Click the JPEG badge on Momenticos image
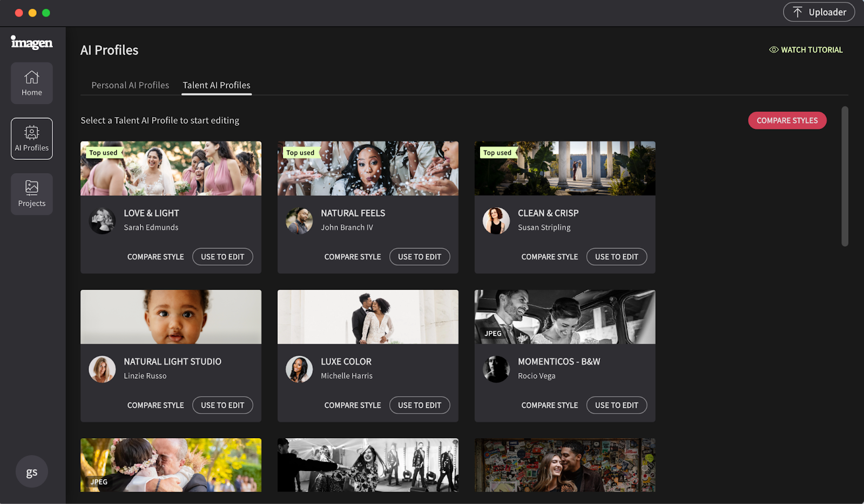 (x=493, y=333)
